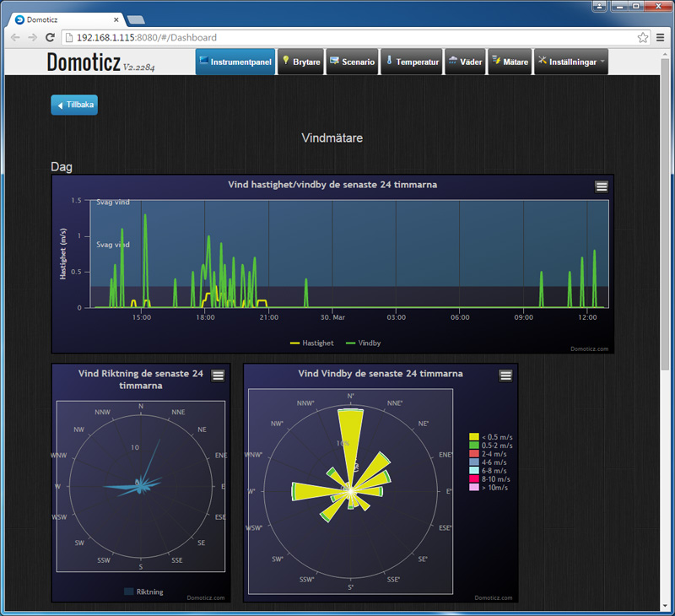The width and height of the screenshot is (675, 616).
Task: Toggle the > 10m/s legend entry
Action: coord(489,487)
